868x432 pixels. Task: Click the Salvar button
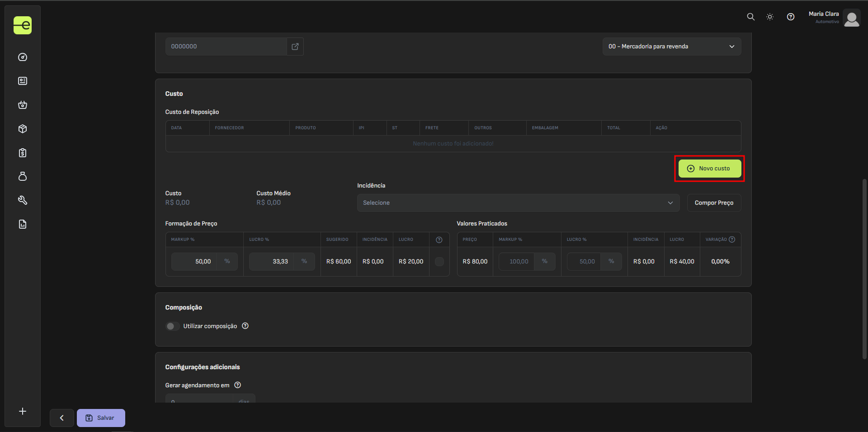pyautogui.click(x=101, y=418)
